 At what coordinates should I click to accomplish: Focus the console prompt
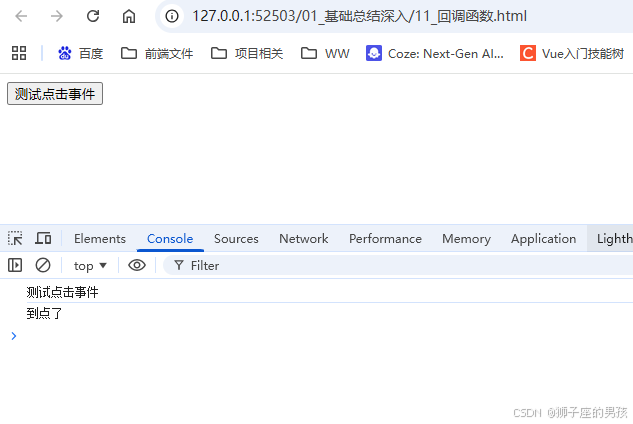[323, 336]
